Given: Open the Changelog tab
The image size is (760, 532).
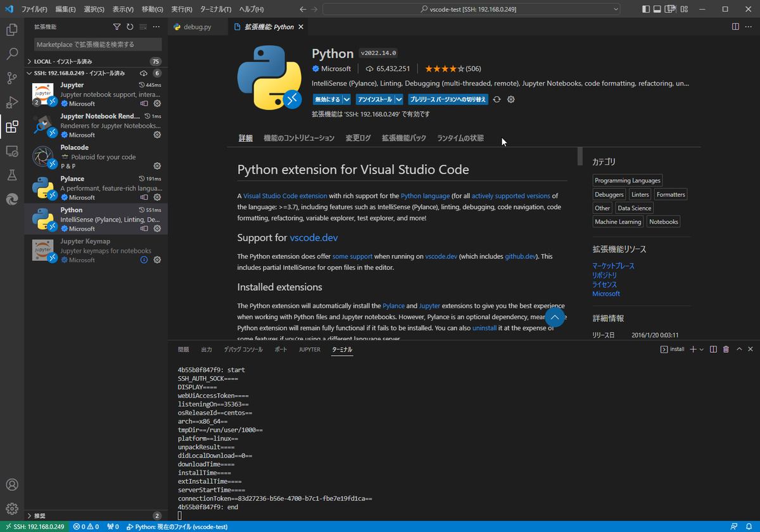Looking at the screenshot, I should 358,138.
